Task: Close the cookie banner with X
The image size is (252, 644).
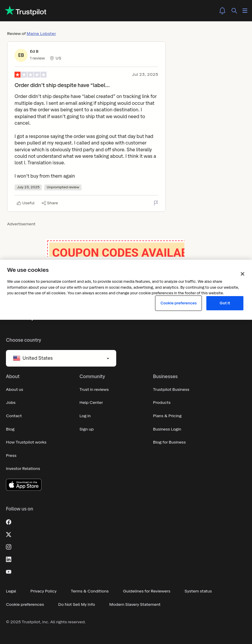Action: 243,274
